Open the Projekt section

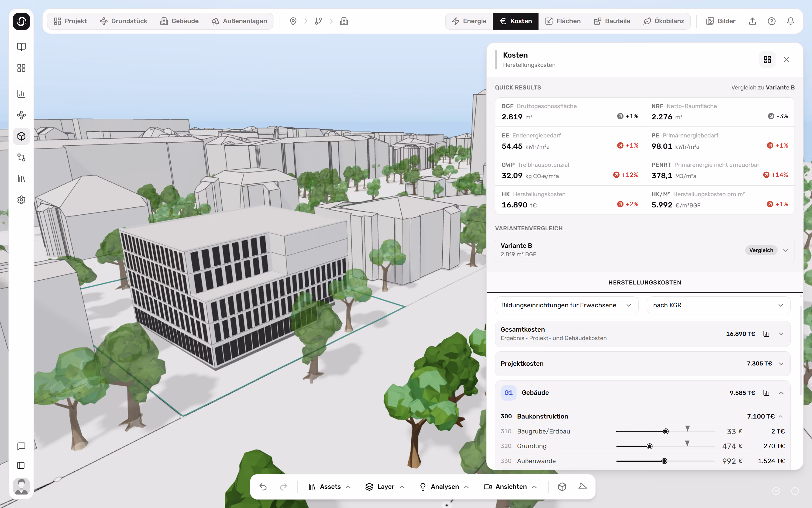(70, 21)
